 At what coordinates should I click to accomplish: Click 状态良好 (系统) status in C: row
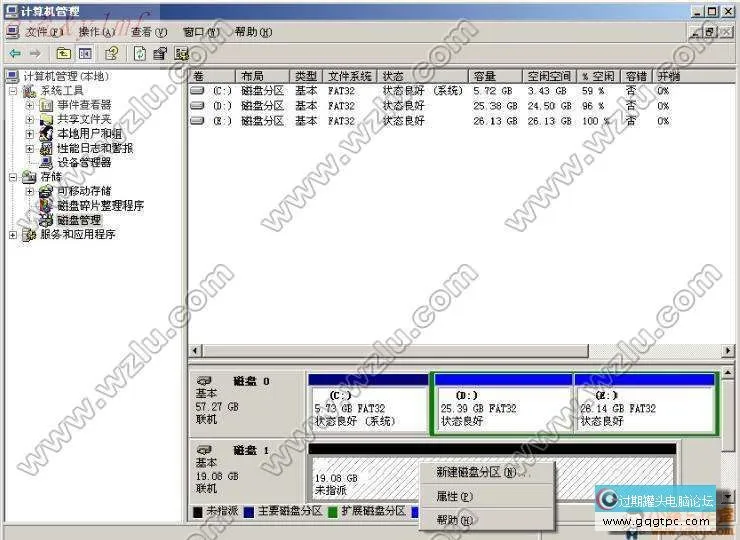click(423, 91)
